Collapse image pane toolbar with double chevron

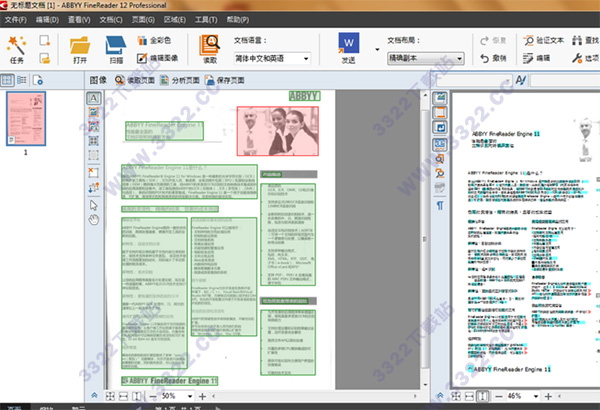click(94, 396)
